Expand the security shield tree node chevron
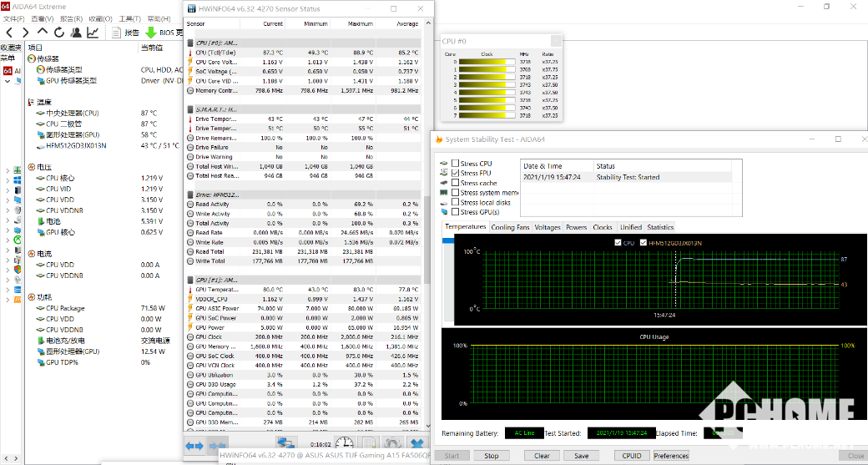Image resolution: width=868 pixels, height=465 pixels. 8,270
